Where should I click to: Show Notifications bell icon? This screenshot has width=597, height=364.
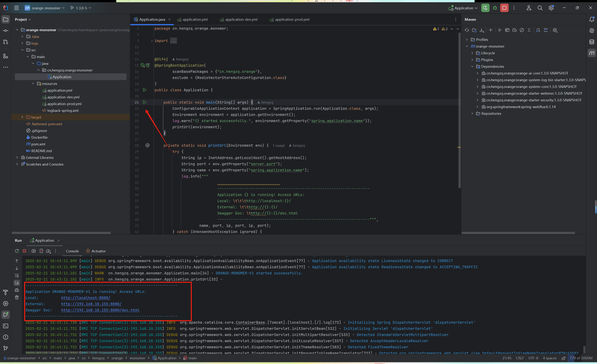(x=592, y=19)
